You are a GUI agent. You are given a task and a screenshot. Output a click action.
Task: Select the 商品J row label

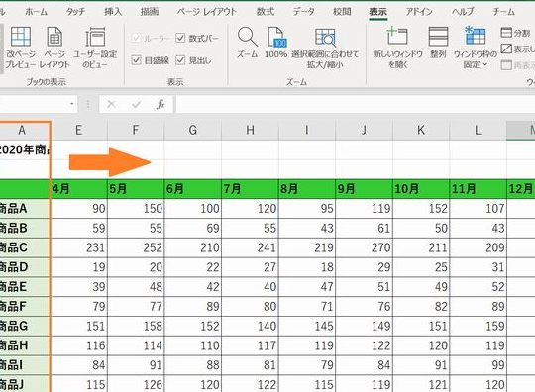25,384
